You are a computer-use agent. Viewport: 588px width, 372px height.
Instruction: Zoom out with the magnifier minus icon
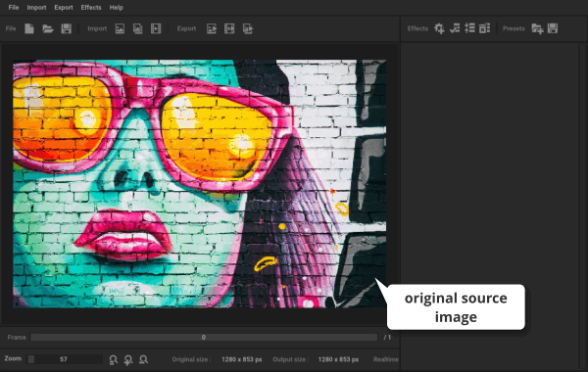click(x=143, y=359)
